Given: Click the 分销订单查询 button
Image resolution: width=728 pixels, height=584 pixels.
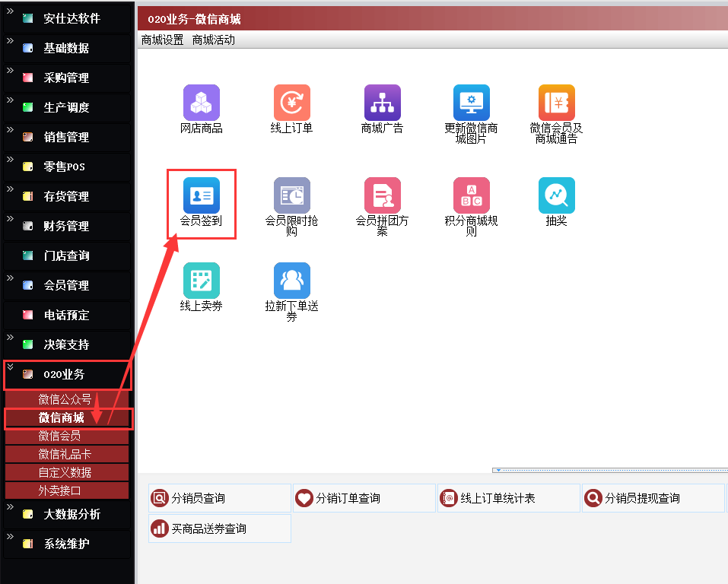Looking at the screenshot, I should (x=364, y=498).
